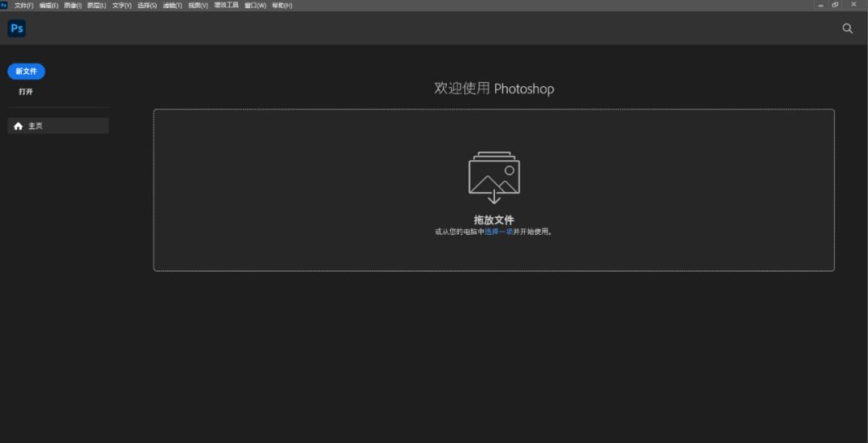This screenshot has width=868, height=443.
Task: Click the blue 新文件 button
Action: click(27, 72)
